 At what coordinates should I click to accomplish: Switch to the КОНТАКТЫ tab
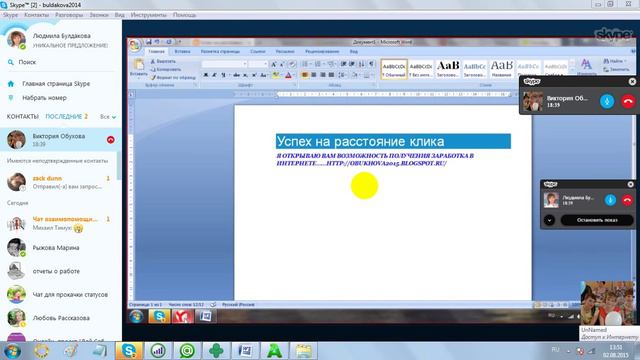pos(22,116)
